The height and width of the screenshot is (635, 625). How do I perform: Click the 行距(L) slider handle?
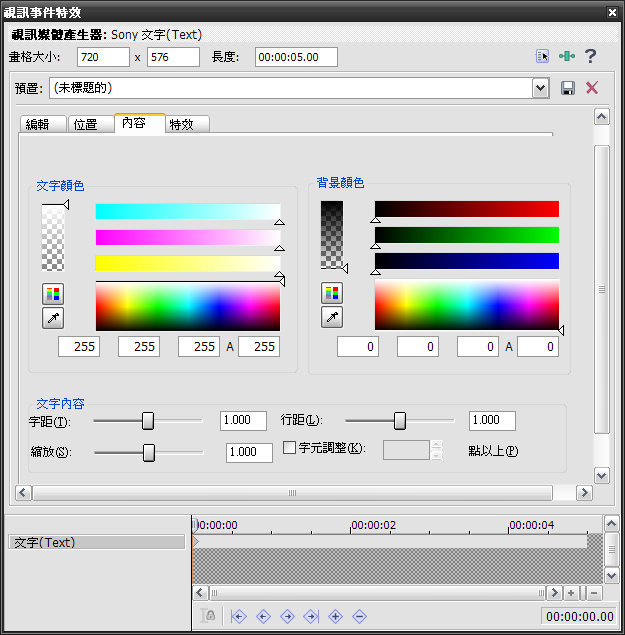(x=400, y=421)
